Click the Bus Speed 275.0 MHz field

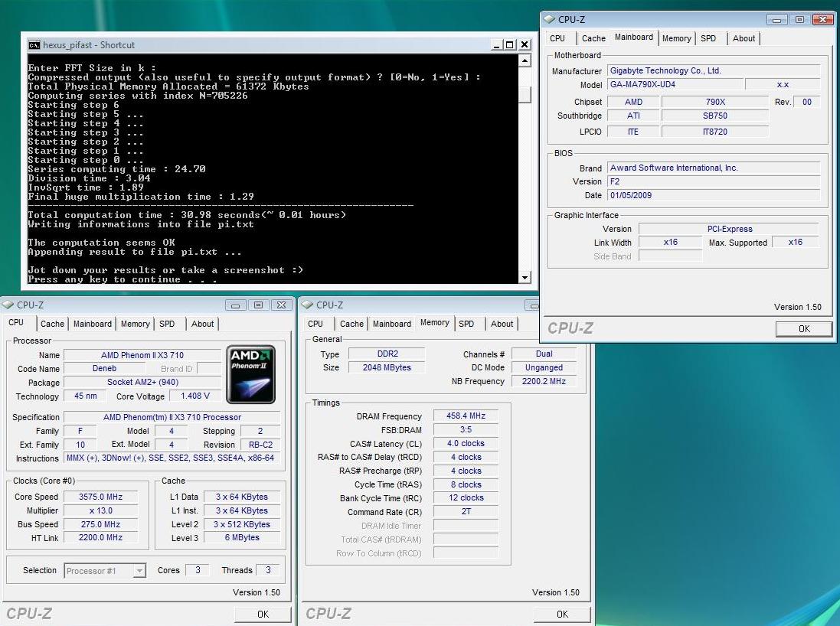pyautogui.click(x=101, y=525)
